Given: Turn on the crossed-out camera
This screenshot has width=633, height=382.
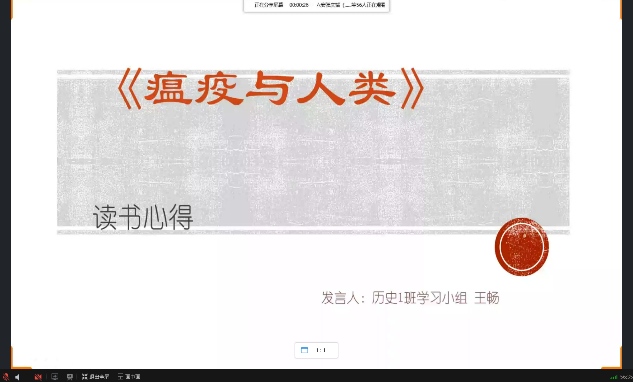Looking at the screenshot, I should 38,377.
